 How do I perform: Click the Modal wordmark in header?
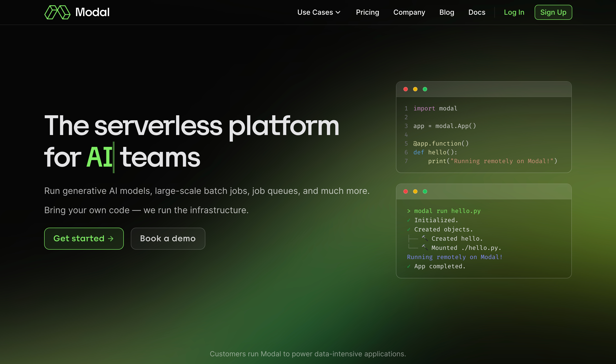[x=92, y=12]
